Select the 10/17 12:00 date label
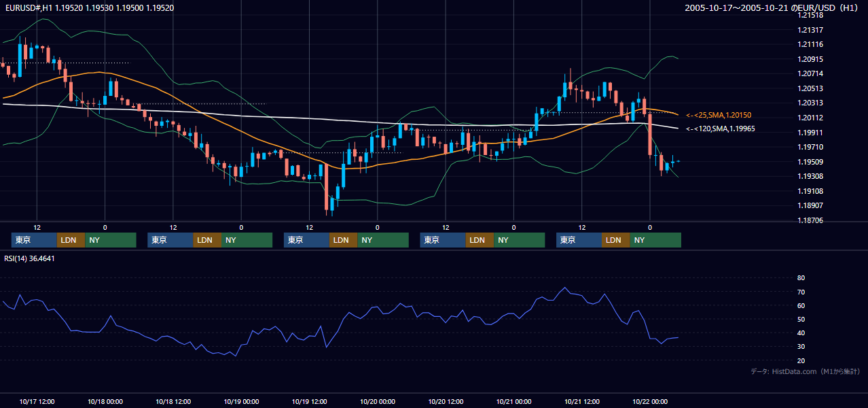The height and width of the screenshot is (408, 868). point(37,401)
